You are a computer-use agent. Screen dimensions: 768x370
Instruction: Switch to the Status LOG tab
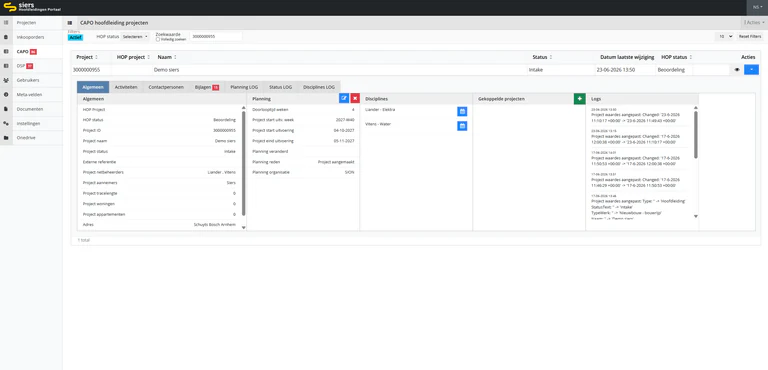pos(280,87)
